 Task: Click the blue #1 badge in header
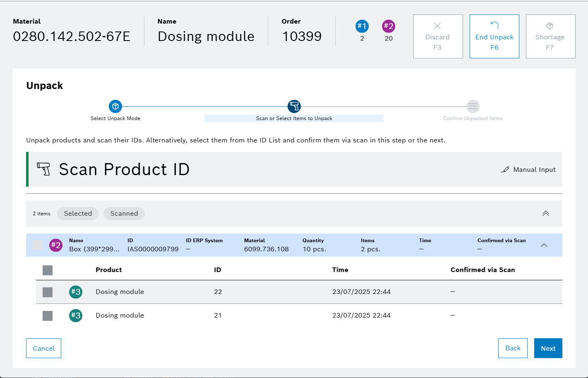(x=362, y=26)
